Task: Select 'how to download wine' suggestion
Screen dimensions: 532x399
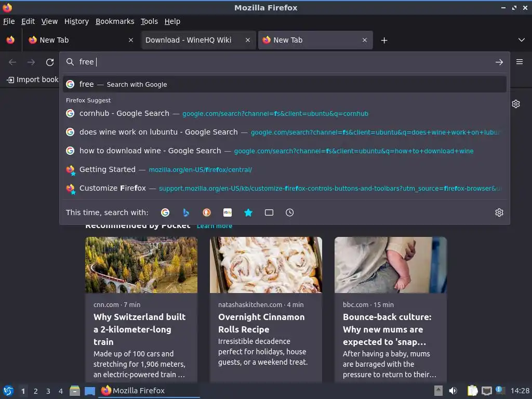Action: pyautogui.click(x=284, y=151)
